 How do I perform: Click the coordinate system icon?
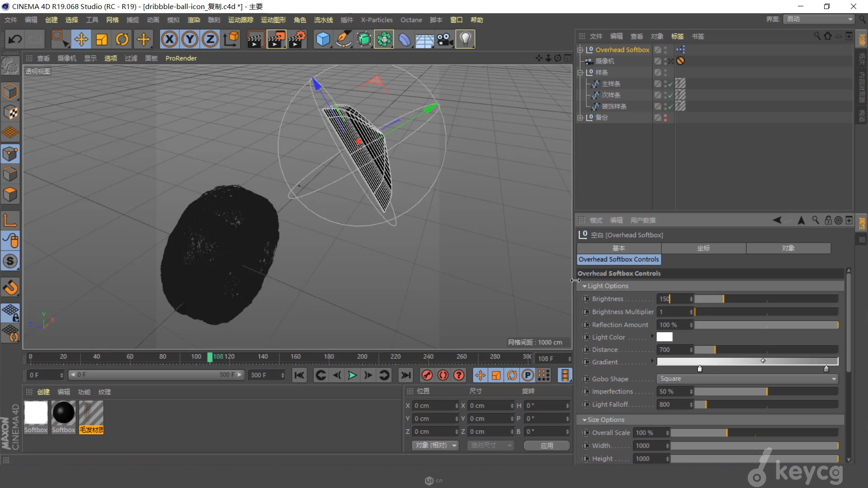[x=231, y=39]
